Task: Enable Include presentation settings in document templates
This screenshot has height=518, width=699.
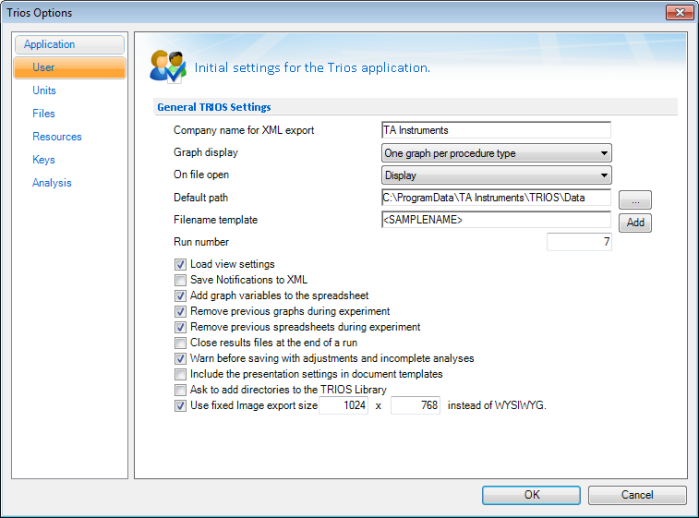Action: coord(180,374)
